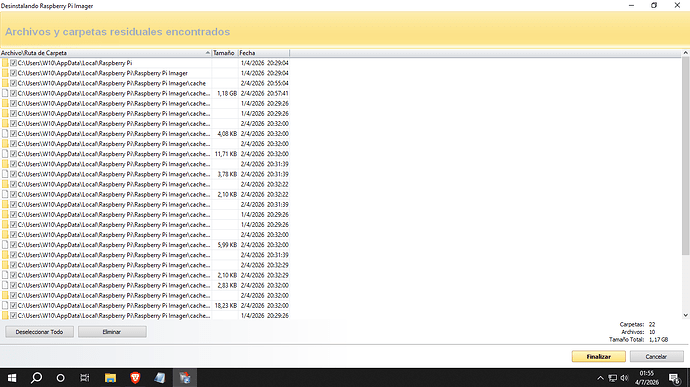The height and width of the screenshot is (387, 690).
Task: Click the folder icon of the Raspberry Pi row
Action: tap(5, 63)
